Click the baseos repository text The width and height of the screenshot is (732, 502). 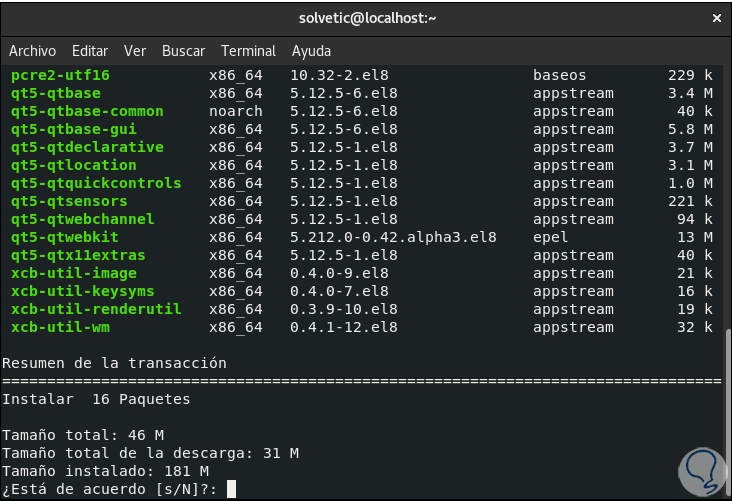[559, 75]
